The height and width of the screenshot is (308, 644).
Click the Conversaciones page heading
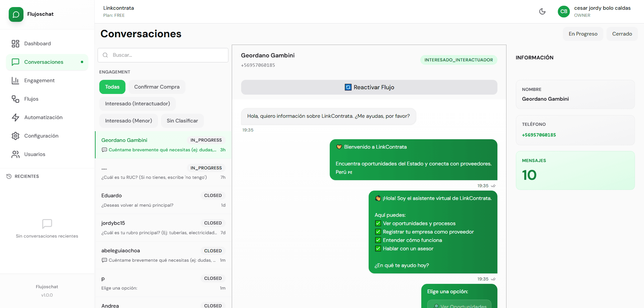pyautogui.click(x=141, y=34)
